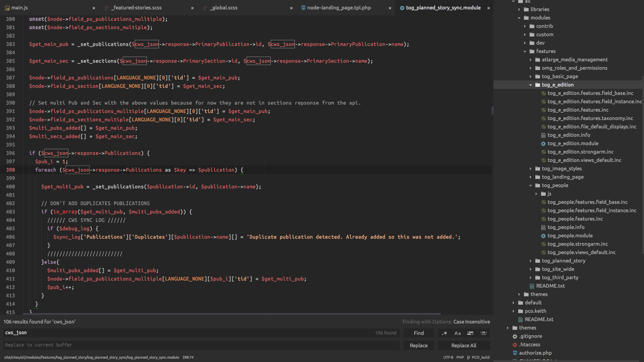Click the PCO_build indicator in status bar
This screenshot has width=644, height=362.
pyautogui.click(x=480, y=357)
